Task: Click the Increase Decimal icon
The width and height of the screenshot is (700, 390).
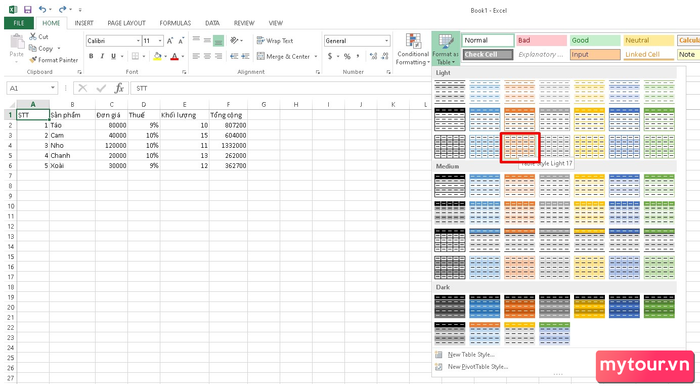Action: tap(373, 56)
